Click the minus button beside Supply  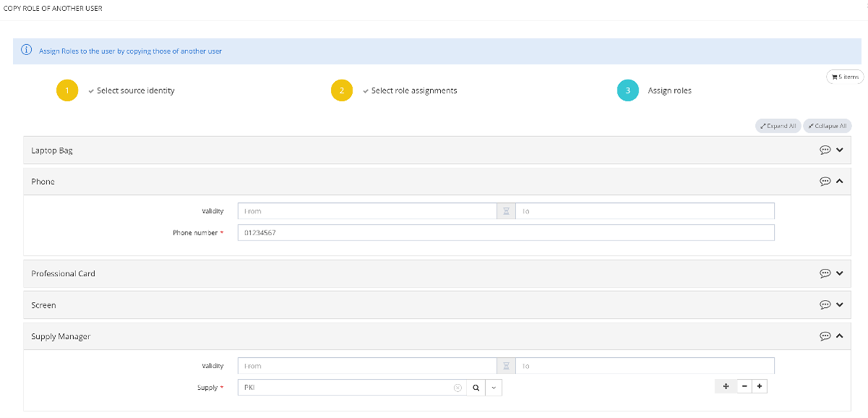[x=744, y=386]
